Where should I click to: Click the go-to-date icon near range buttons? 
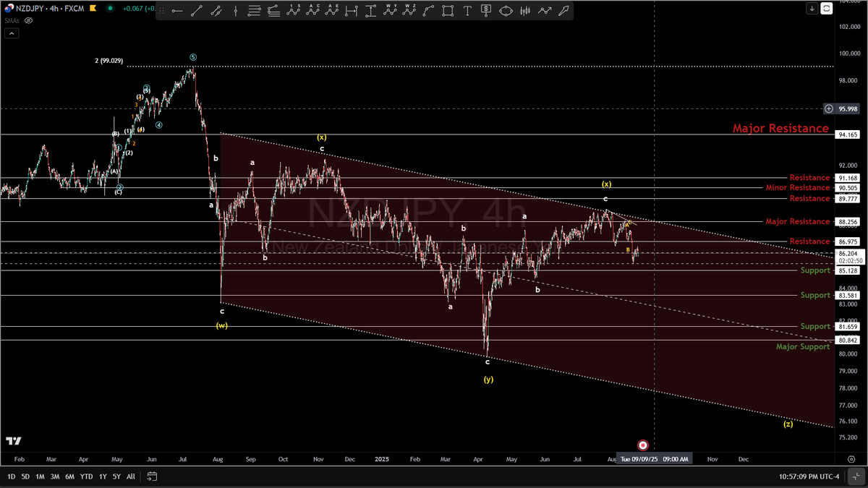coord(152,476)
